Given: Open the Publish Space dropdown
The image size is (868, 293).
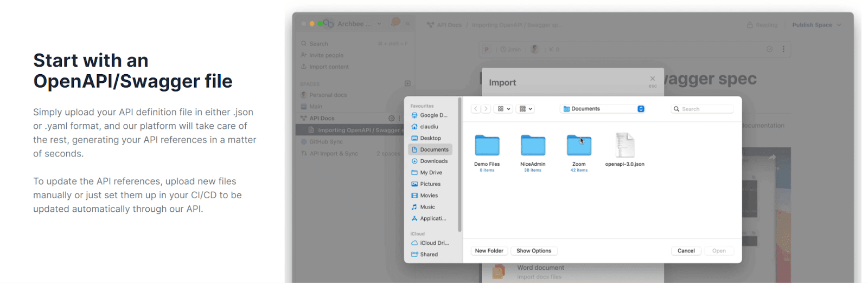Looking at the screenshot, I should tap(816, 25).
